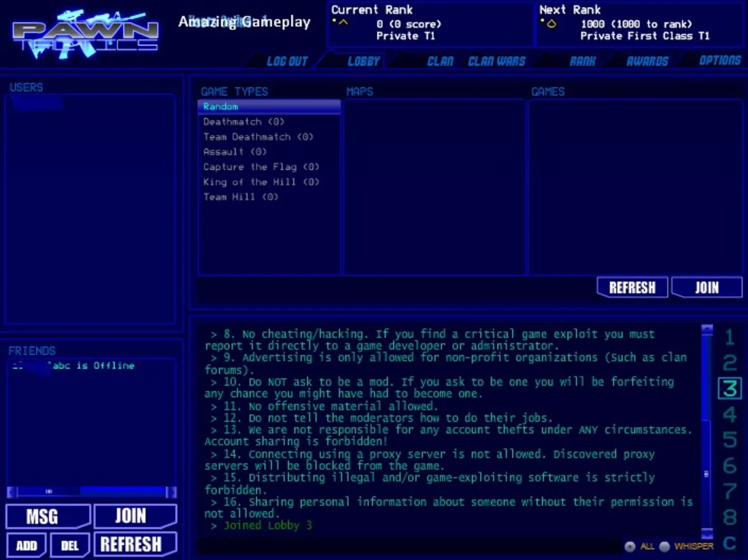Pick King of the Hill game type

tap(261, 182)
